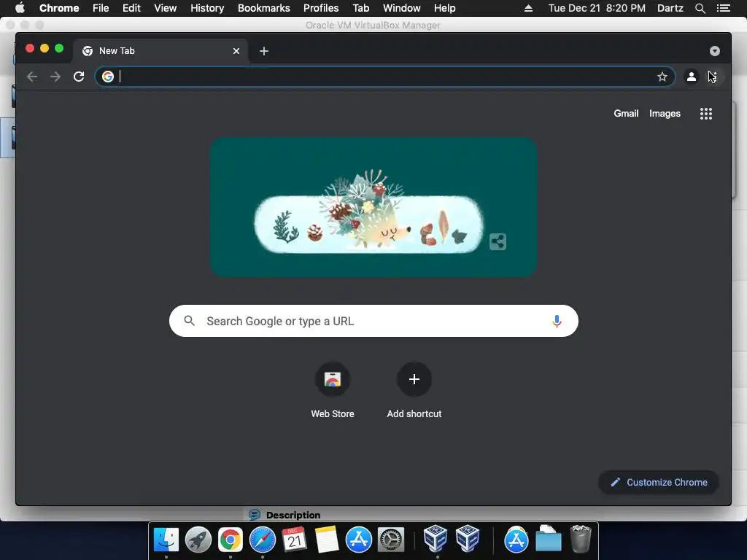Open the Window menu

pyautogui.click(x=402, y=8)
